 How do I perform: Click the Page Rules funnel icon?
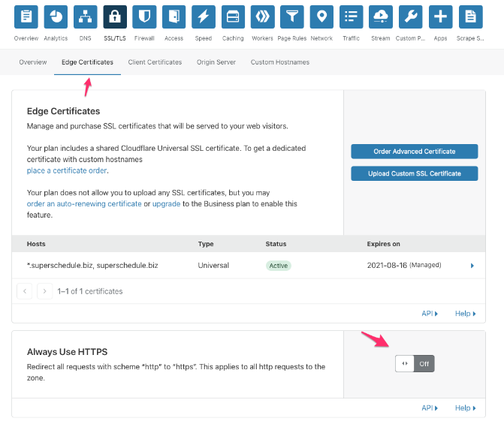coord(292,17)
